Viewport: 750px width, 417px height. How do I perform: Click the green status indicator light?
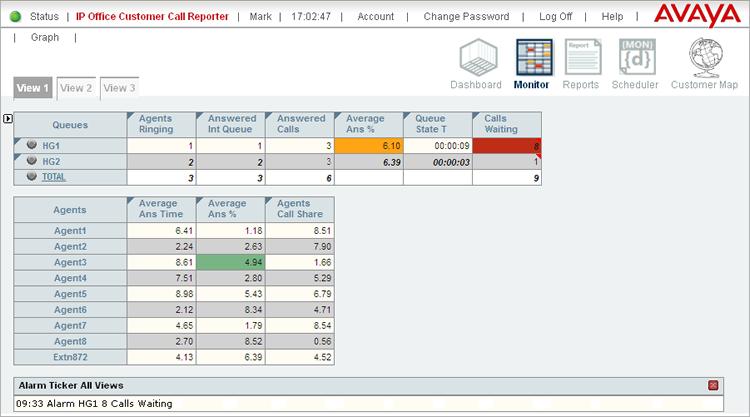pyautogui.click(x=15, y=17)
